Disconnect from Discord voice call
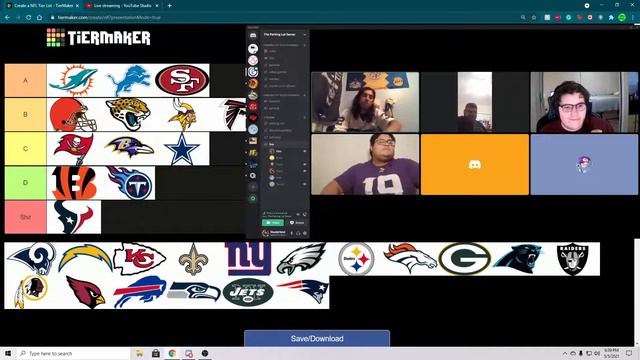Image resolution: width=640 pixels, height=360 pixels. (305, 214)
